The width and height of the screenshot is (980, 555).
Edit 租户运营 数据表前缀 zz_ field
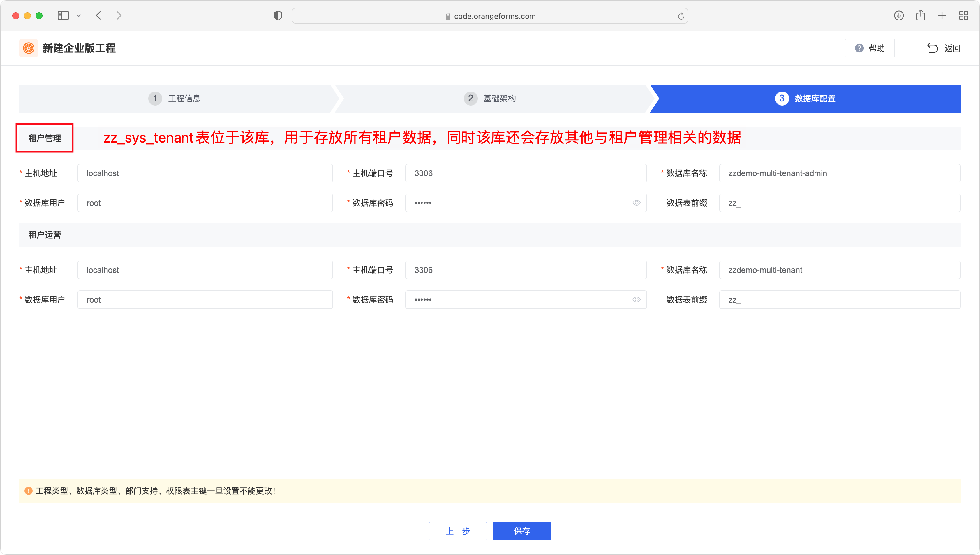tap(840, 300)
